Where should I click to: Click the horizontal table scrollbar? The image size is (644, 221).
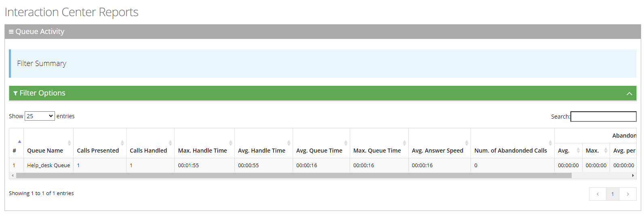coord(293,176)
